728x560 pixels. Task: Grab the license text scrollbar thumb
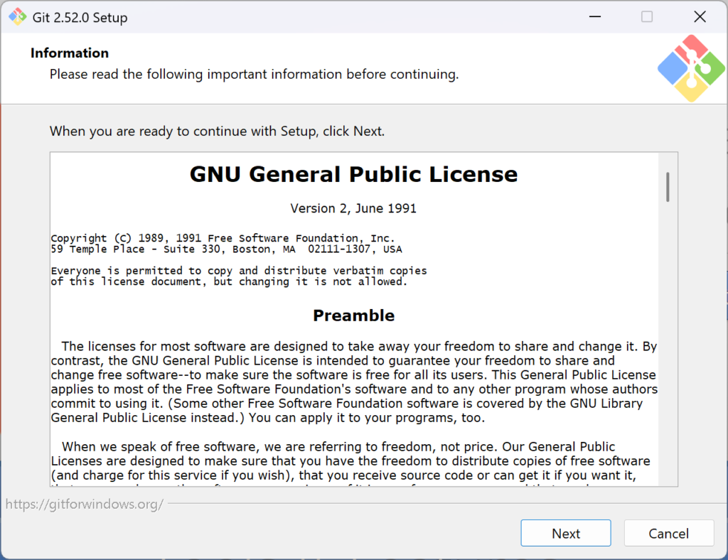tap(668, 187)
